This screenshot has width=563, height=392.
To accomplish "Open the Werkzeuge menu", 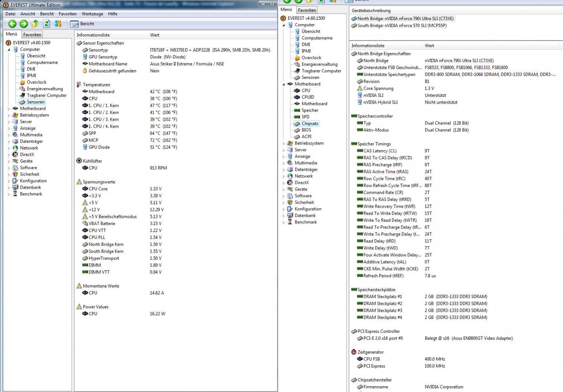I will tap(92, 14).
